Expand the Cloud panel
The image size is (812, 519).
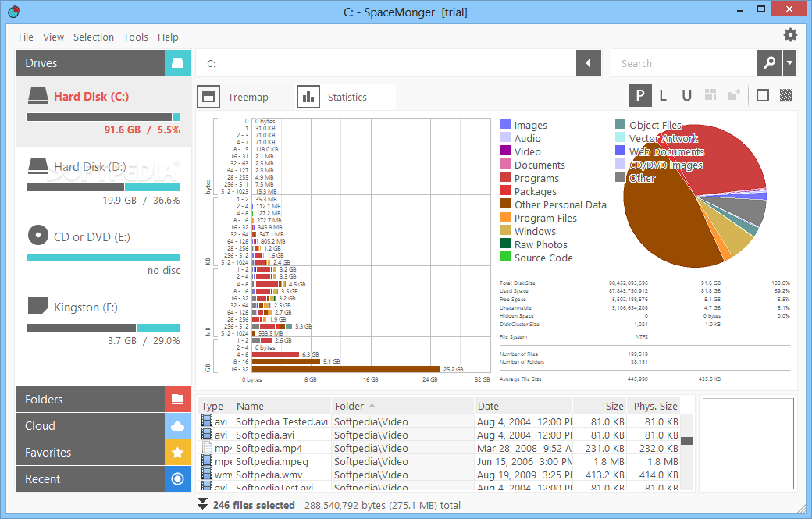pyautogui.click(x=90, y=426)
